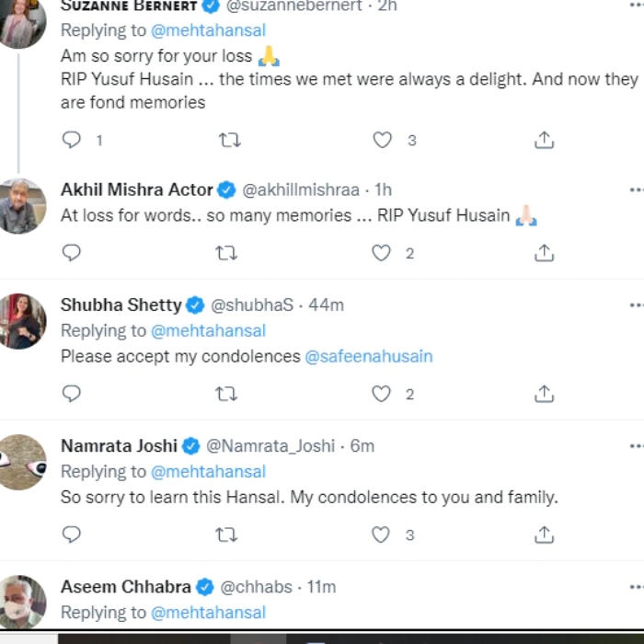Open more options for Namrata Joshi's tweet

tap(636, 445)
